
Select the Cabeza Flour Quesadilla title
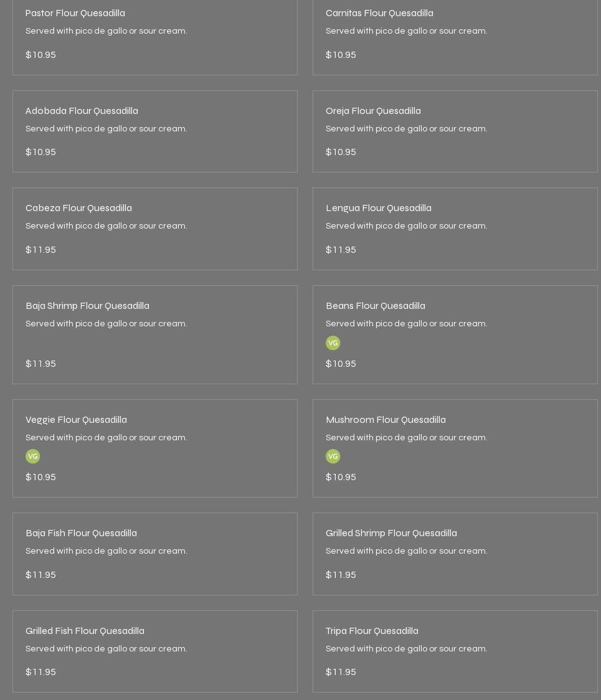click(x=78, y=208)
